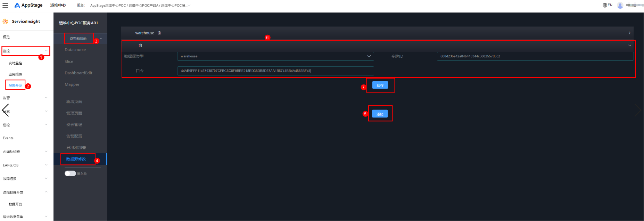Click the 添加 button
This screenshot has width=644, height=221.
[380, 114]
